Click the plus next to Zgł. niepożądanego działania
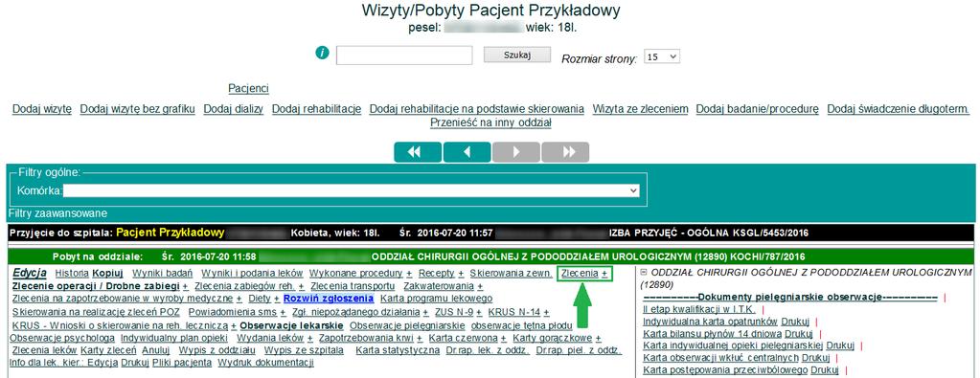Image resolution: width=980 pixels, height=378 pixels. [425, 312]
